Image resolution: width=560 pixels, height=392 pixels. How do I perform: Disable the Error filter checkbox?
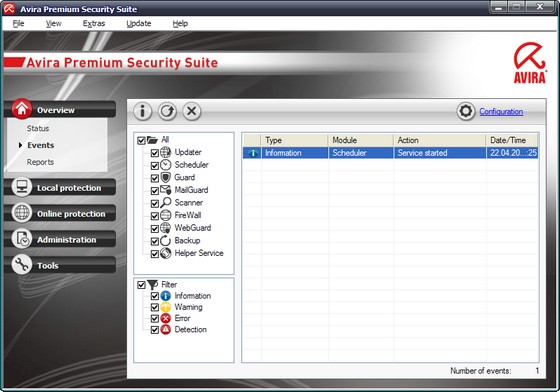tap(155, 318)
